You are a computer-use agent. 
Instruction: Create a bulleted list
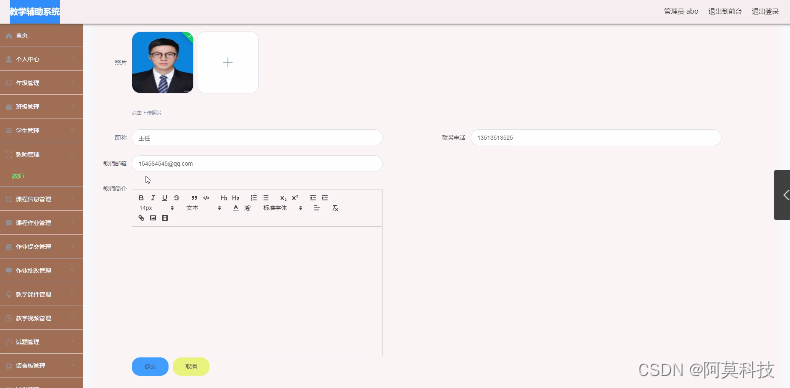[266, 198]
